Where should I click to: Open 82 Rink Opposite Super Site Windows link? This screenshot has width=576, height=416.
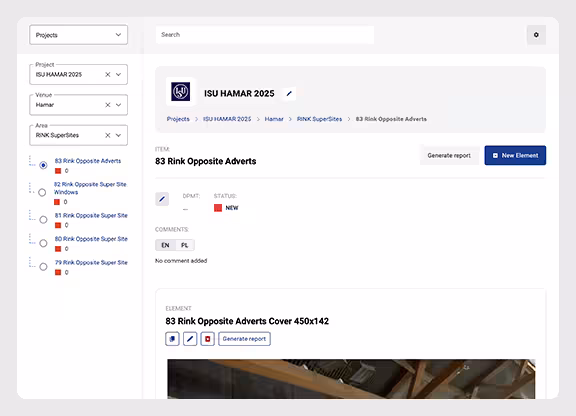(90, 188)
